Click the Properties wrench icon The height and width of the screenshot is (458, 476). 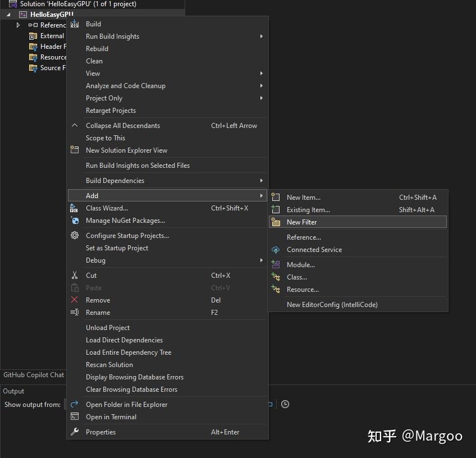coord(75,432)
